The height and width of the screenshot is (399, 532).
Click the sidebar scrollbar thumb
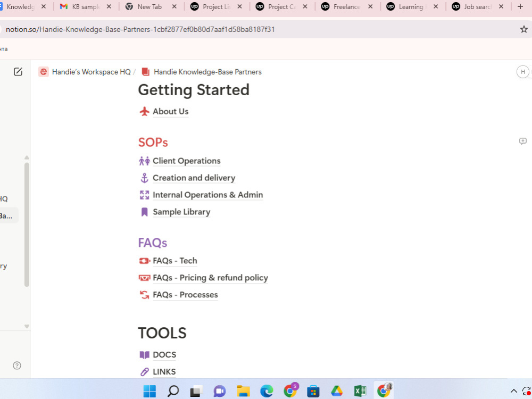click(27, 225)
